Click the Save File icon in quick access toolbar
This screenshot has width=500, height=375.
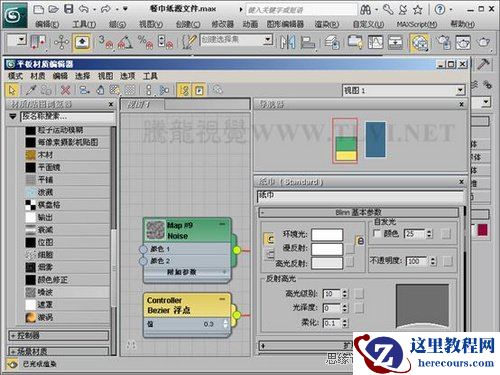pos(68,9)
